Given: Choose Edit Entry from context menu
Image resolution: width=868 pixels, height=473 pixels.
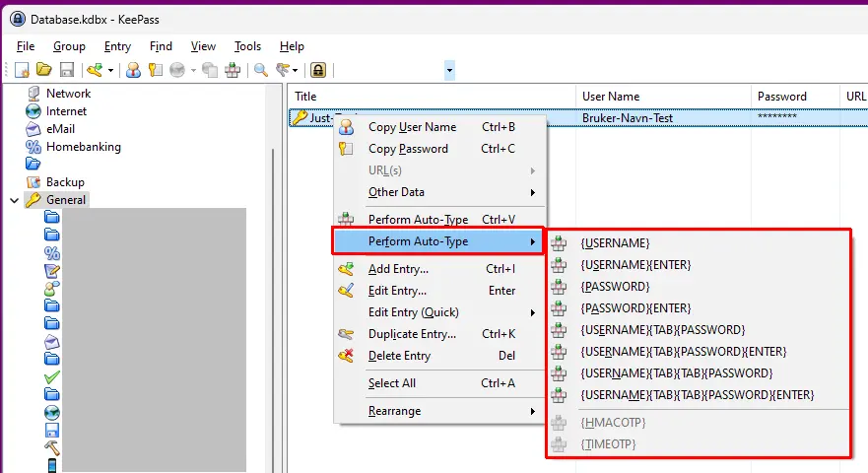Looking at the screenshot, I should (439, 291).
